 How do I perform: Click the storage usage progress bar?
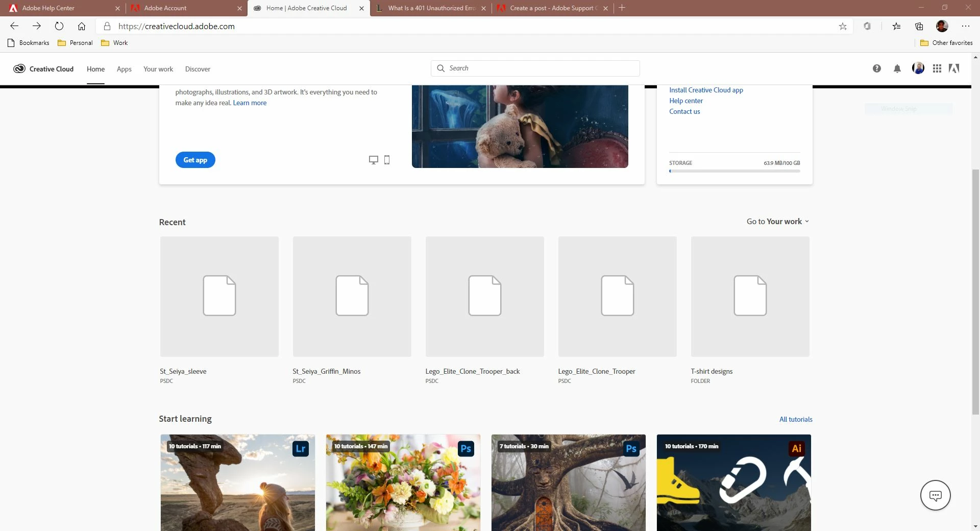point(734,171)
